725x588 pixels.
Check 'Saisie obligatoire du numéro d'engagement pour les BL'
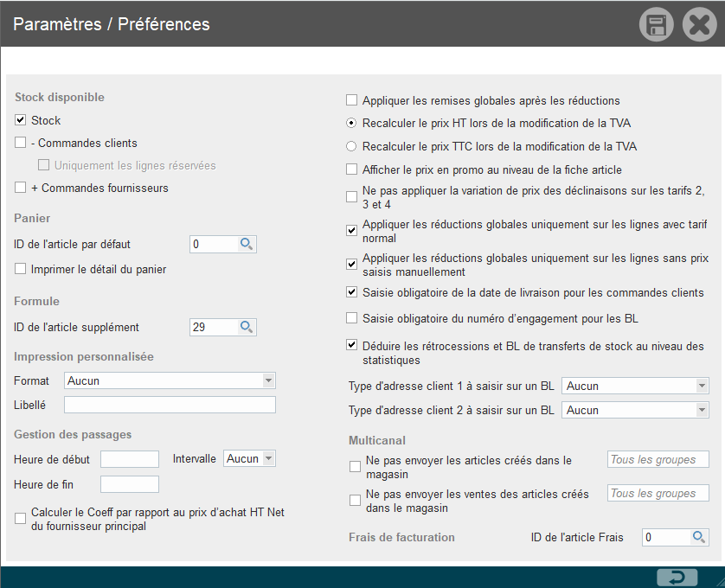pyautogui.click(x=352, y=318)
